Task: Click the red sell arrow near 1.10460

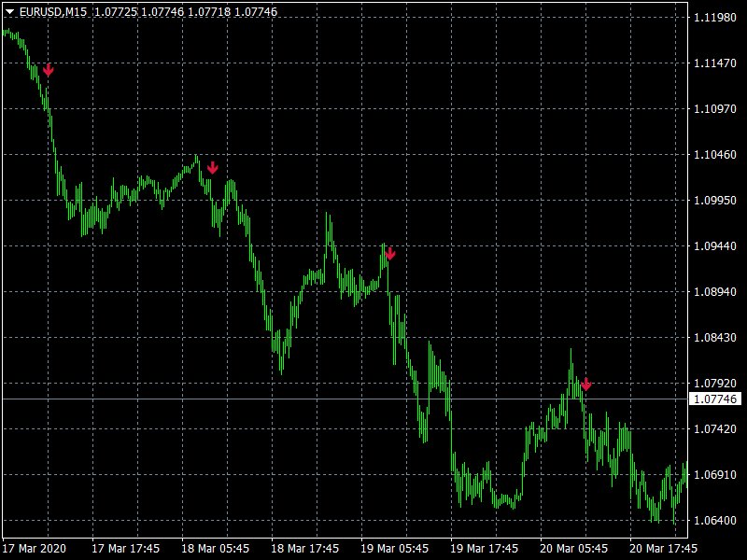Action: pos(213,168)
